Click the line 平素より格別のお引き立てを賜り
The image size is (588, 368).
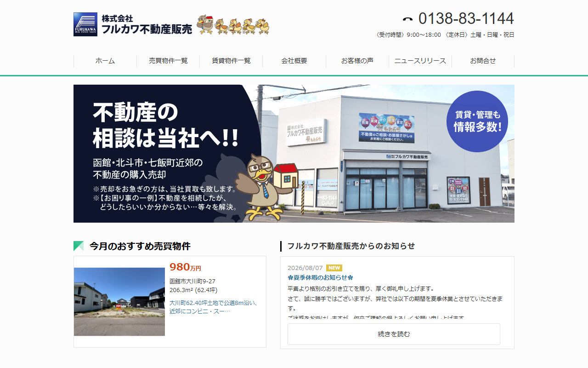[361, 289]
